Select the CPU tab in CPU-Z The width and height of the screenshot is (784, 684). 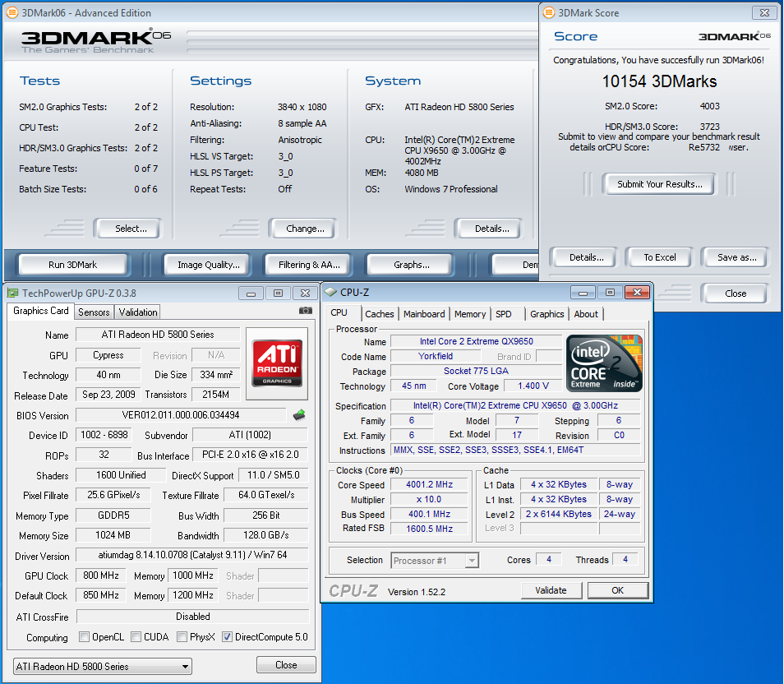pyautogui.click(x=339, y=312)
